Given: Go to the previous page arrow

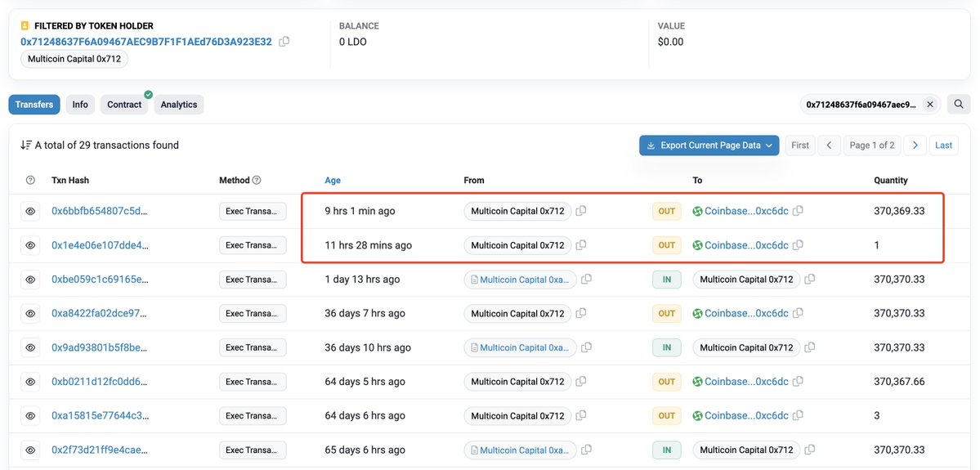Looking at the screenshot, I should pos(829,145).
